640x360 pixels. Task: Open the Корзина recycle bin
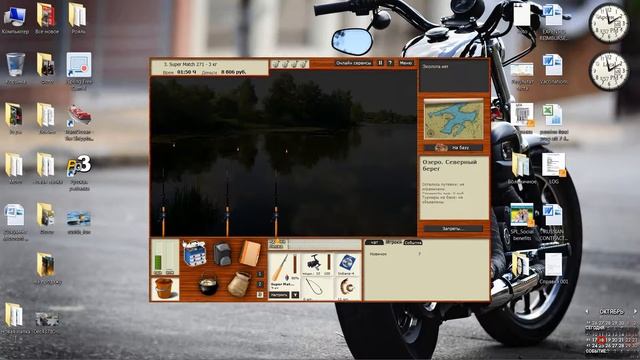pos(15,69)
